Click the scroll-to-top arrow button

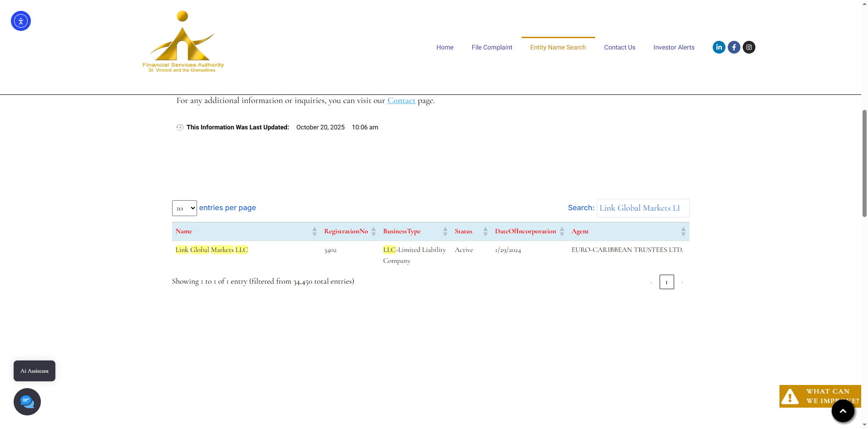(x=843, y=411)
